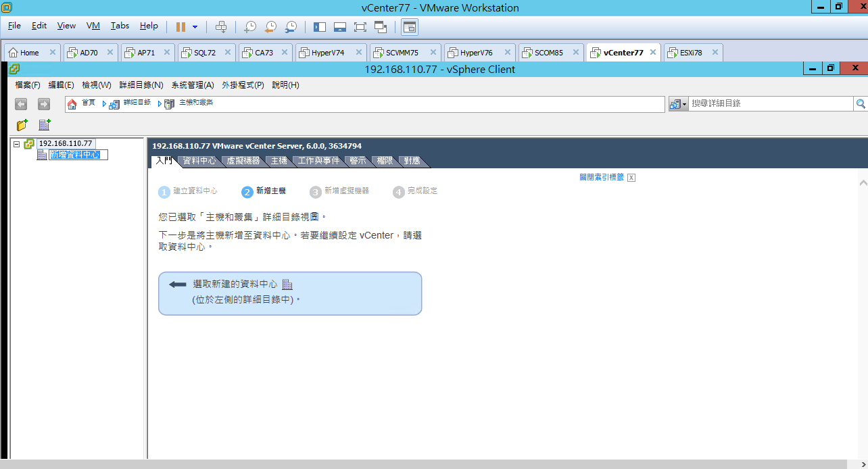This screenshot has height=469, width=868.
Task: Open the 主機 tab
Action: [279, 161]
